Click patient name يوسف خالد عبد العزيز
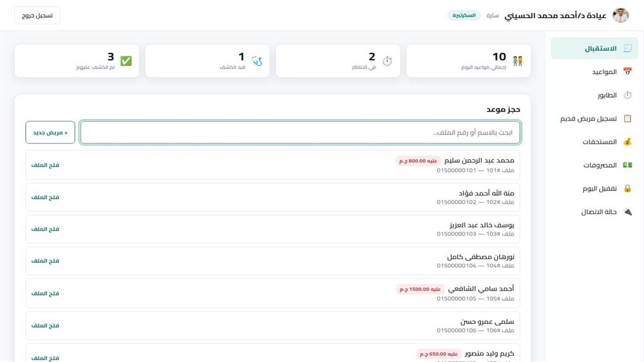This screenshot has width=644, height=362. point(482,225)
